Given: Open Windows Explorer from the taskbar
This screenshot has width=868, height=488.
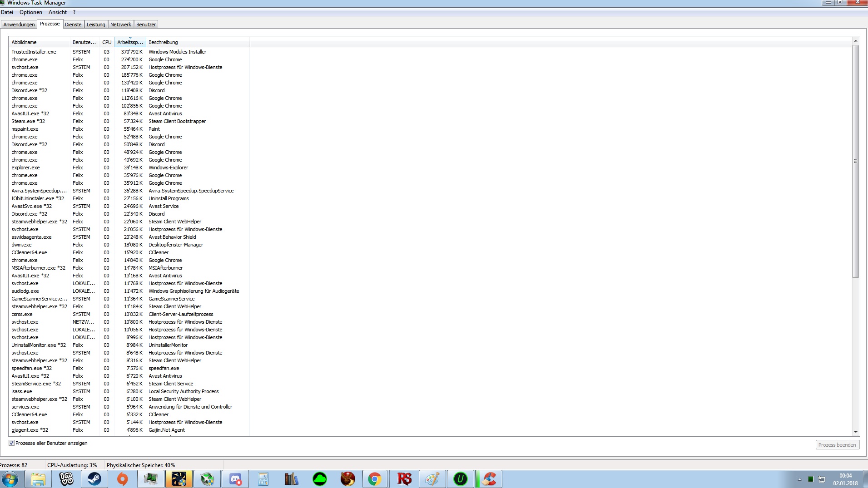Looking at the screenshot, I should click(x=38, y=479).
